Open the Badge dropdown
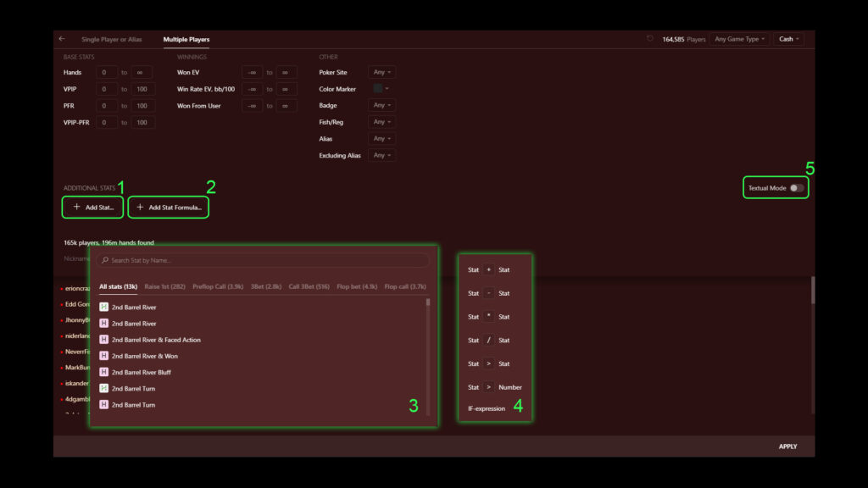This screenshot has width=868, height=488. pyautogui.click(x=382, y=105)
